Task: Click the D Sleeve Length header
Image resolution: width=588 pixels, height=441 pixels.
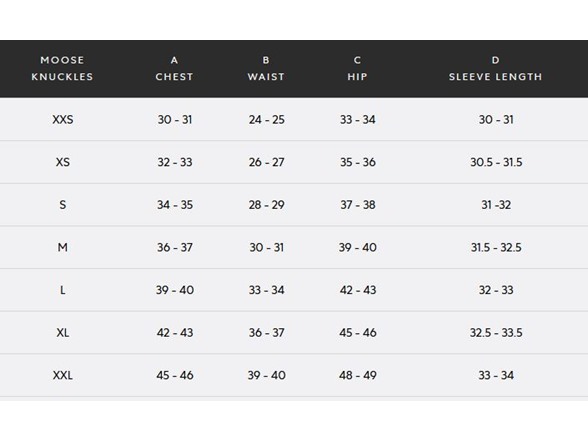Action: pos(495,68)
